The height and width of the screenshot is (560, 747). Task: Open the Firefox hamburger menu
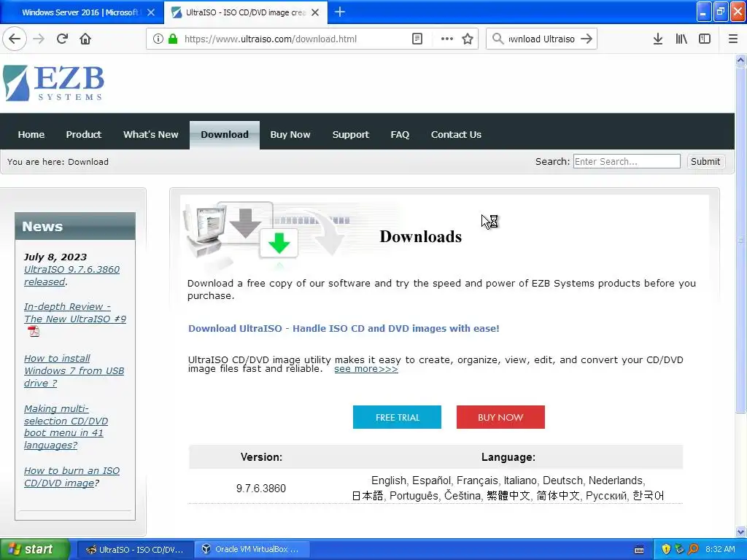(733, 39)
